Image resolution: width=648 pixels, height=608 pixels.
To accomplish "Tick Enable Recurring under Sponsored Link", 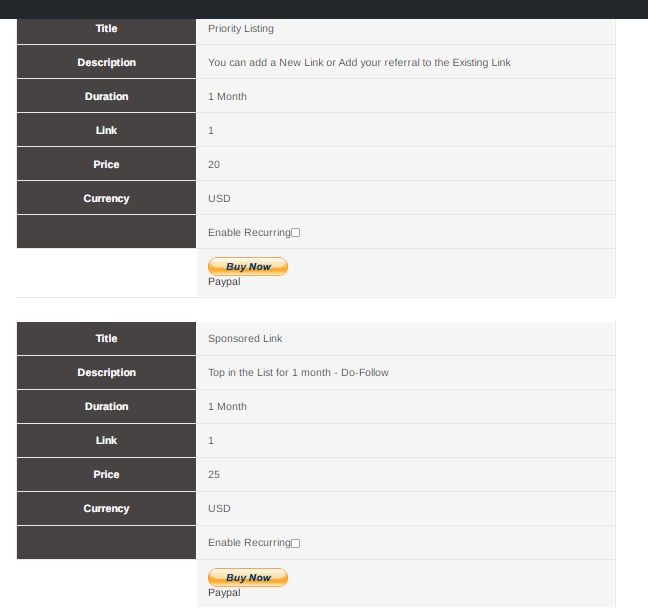I will [x=295, y=543].
